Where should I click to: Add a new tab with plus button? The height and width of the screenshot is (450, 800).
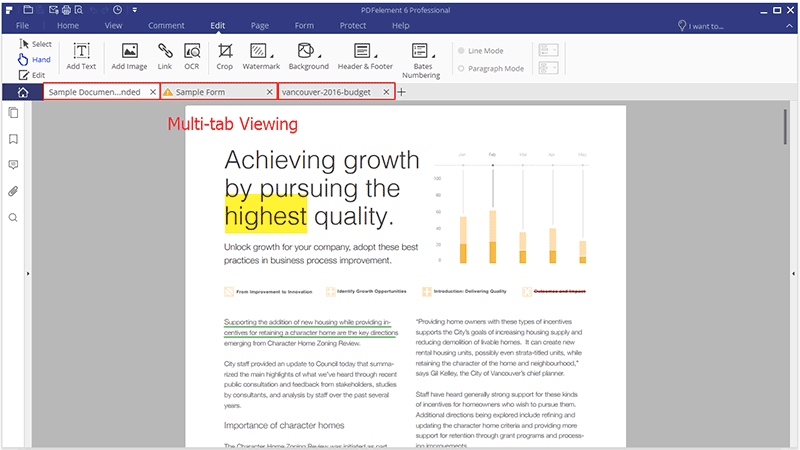pos(402,92)
